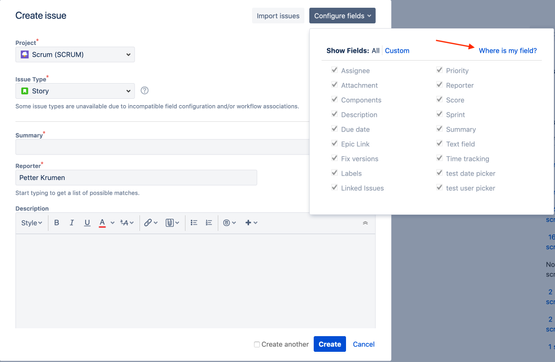Uncheck the Attachment field

tap(334, 85)
